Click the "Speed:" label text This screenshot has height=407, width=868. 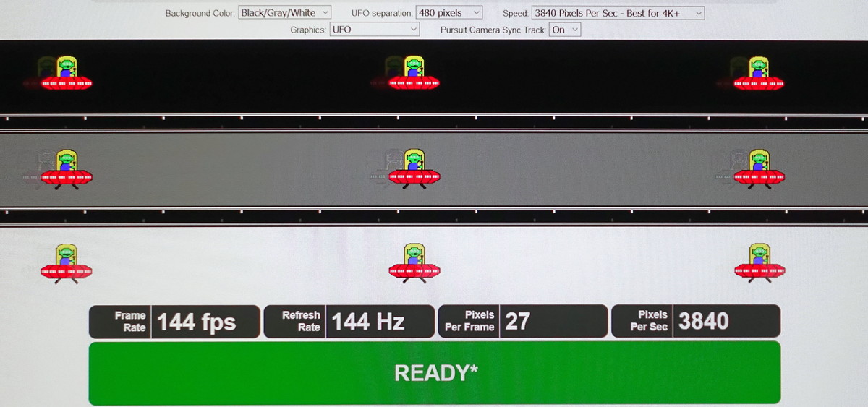[x=515, y=14]
